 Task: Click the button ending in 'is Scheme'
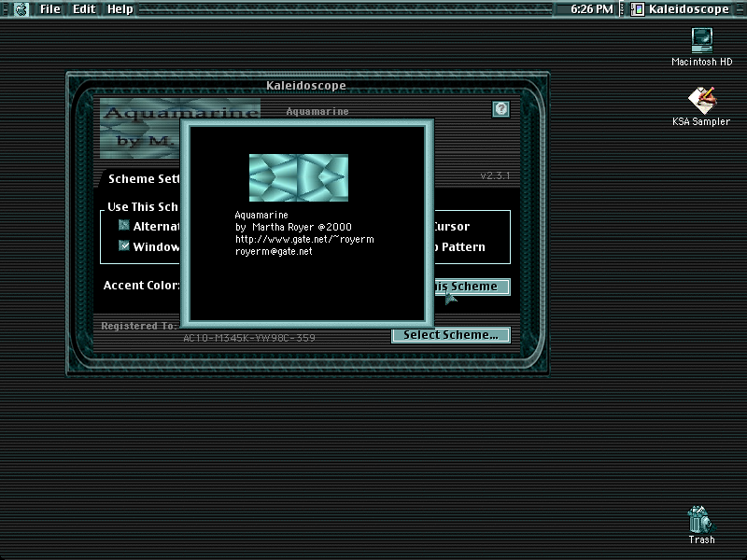tap(472, 287)
